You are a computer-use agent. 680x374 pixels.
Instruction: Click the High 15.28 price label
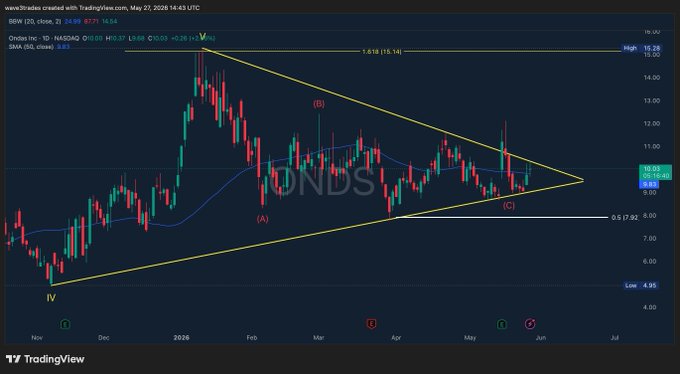pos(642,48)
